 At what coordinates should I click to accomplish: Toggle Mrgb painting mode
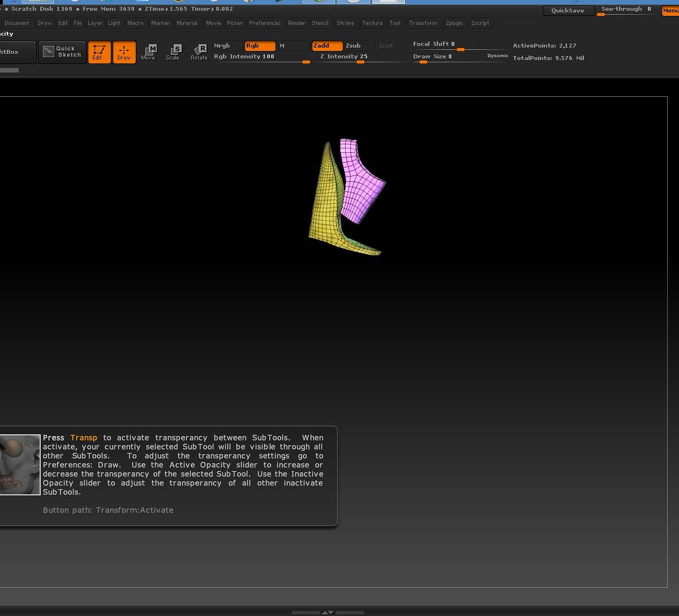(x=227, y=46)
